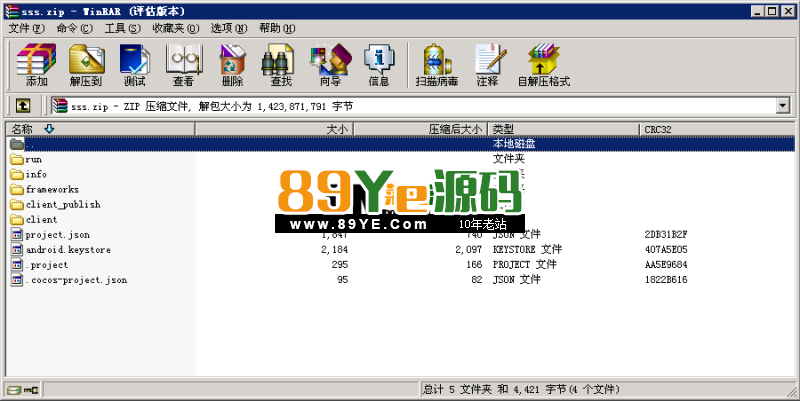Close the WinRAR window
800x401 pixels.
787,11
